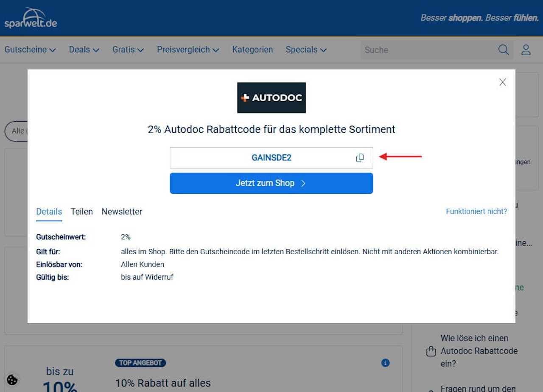543x392 pixels.
Task: Click the Gutscheinwert label
Action: pyautogui.click(x=61, y=237)
